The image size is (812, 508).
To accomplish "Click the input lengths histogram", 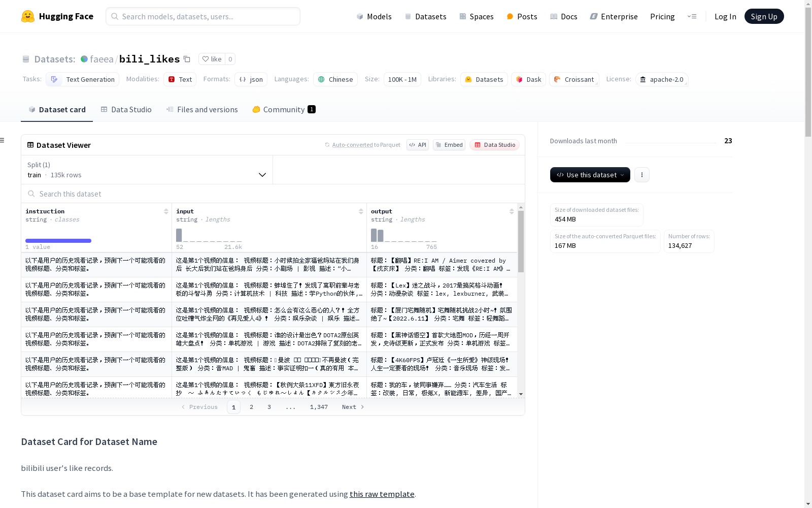I will pos(209,235).
